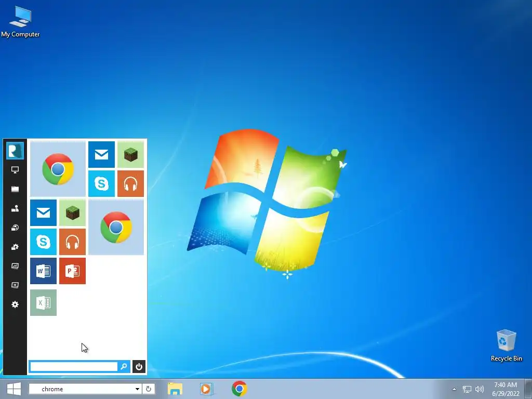
Task: Open the Minecraft tile above the lower headphones tile
Action: pos(72,212)
